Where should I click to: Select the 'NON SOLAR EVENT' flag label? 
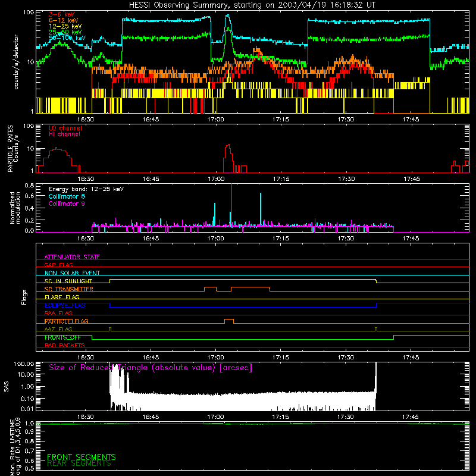(72, 273)
